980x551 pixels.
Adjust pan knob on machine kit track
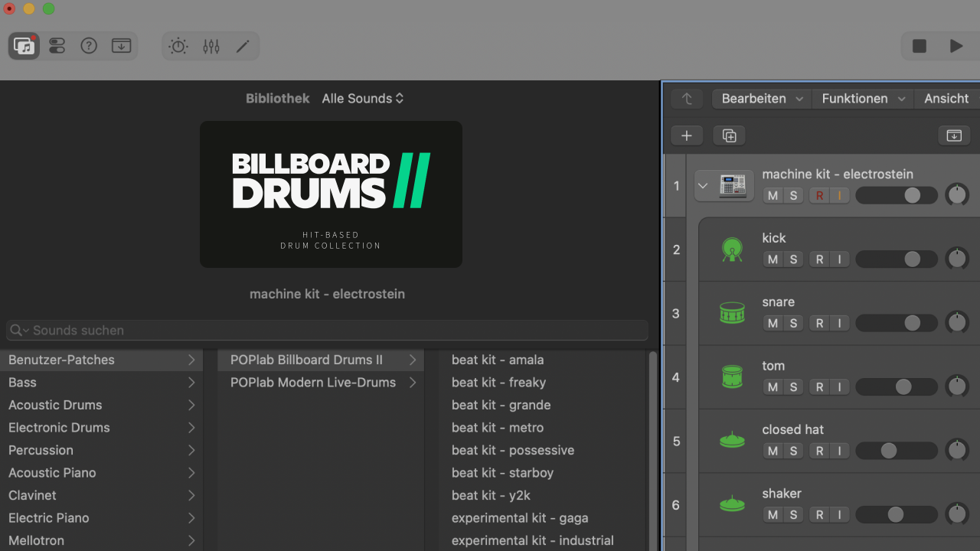tap(957, 195)
